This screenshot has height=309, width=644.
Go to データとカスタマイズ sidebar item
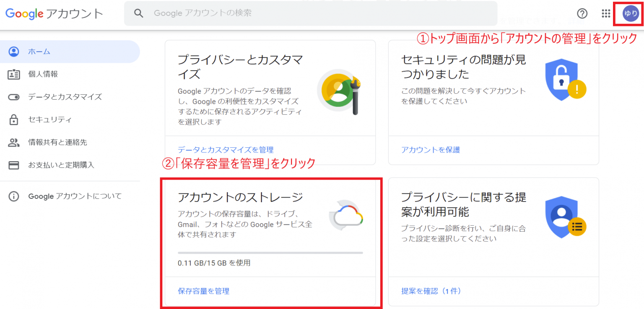pos(65,97)
